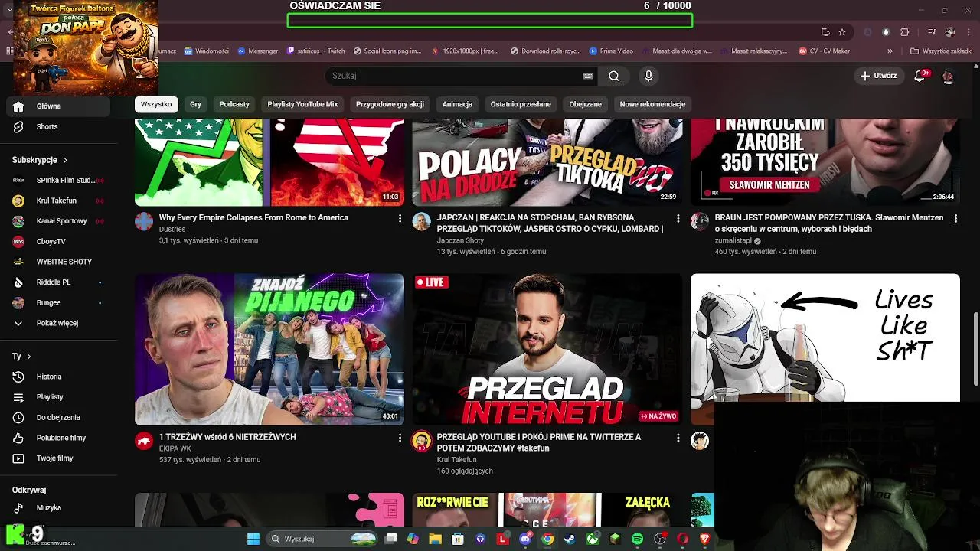Open the on-screen keyboard icon in search
The image size is (980, 551).
click(x=587, y=76)
